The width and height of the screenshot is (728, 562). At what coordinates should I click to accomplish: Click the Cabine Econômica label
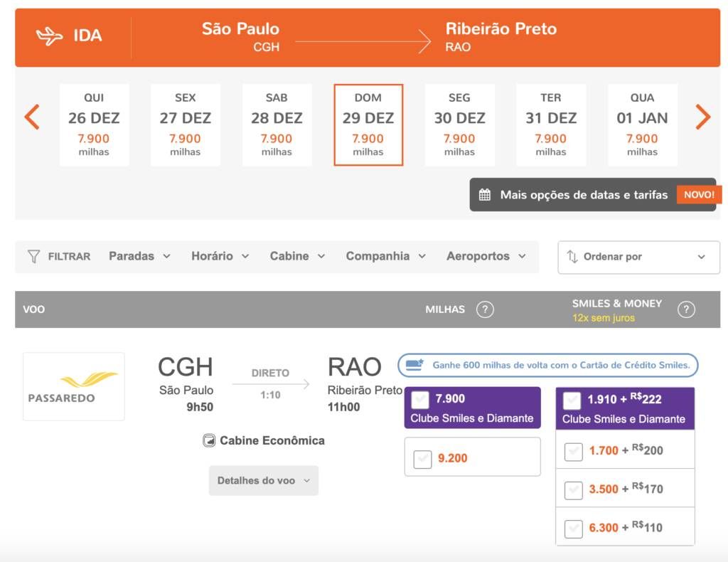tap(272, 440)
